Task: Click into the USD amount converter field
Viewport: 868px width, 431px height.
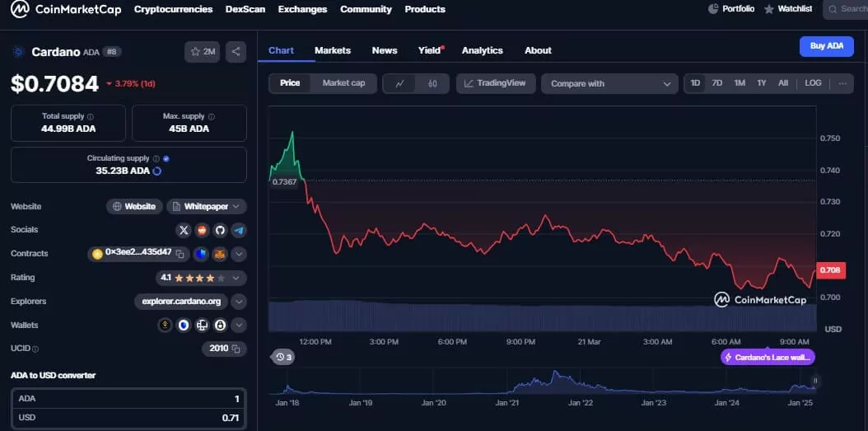Action: 128,418
